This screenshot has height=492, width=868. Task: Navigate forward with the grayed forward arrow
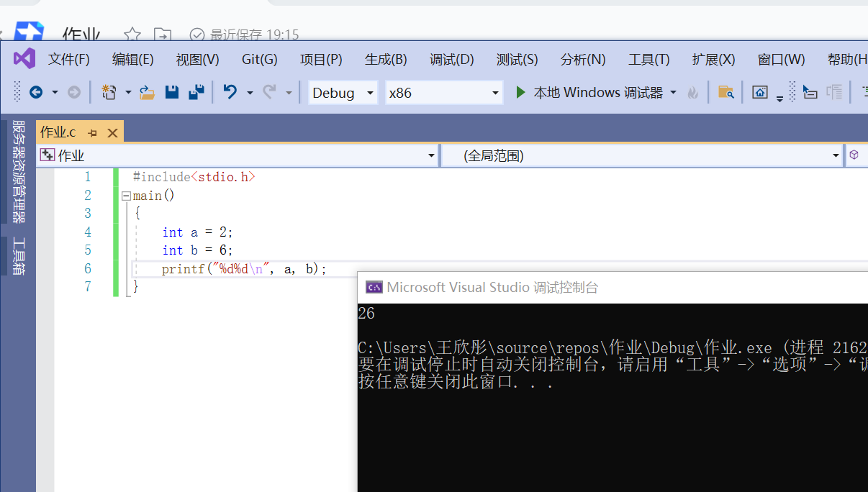(73, 92)
